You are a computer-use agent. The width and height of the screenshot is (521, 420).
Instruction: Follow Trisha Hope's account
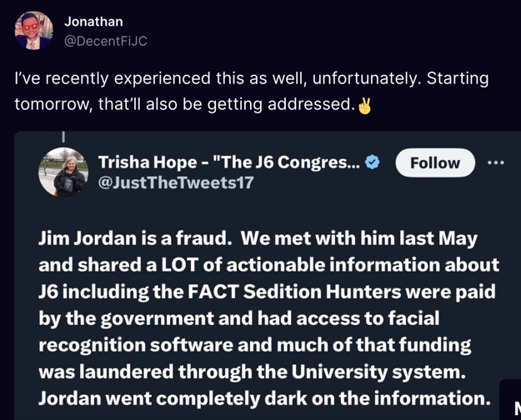pos(434,162)
